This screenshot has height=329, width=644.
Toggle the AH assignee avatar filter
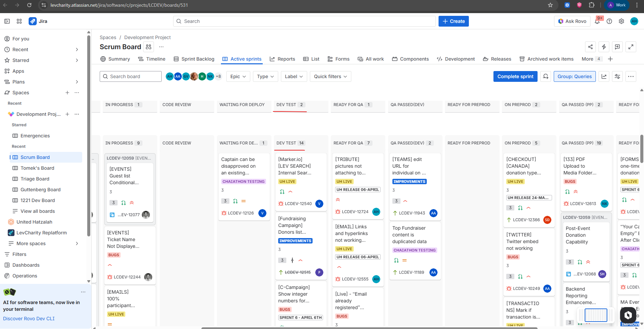170,76
